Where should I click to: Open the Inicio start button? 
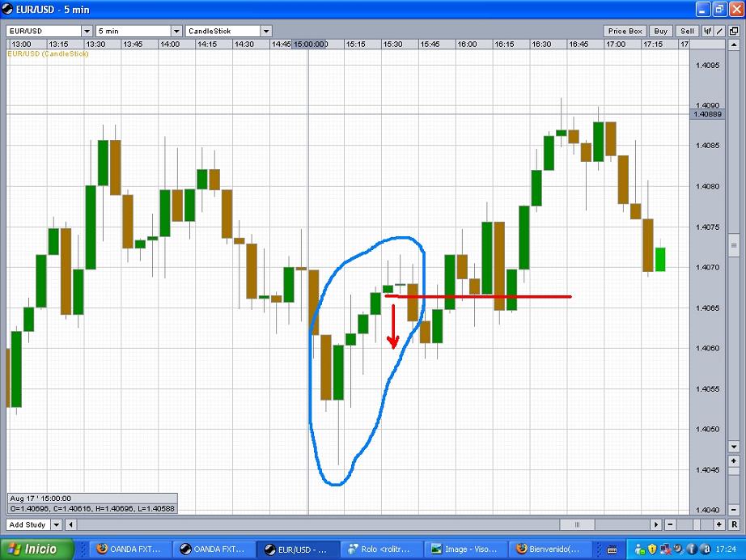coord(37,549)
